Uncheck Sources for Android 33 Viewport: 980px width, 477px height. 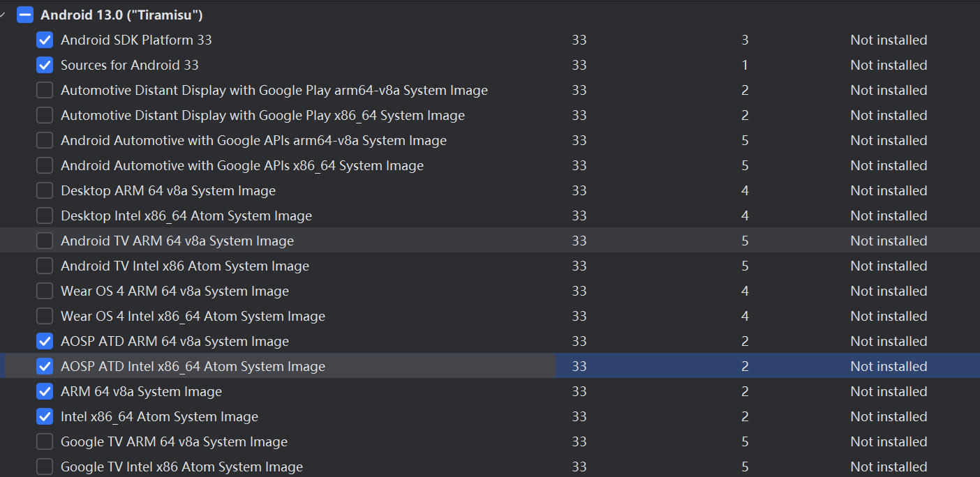pyautogui.click(x=45, y=65)
